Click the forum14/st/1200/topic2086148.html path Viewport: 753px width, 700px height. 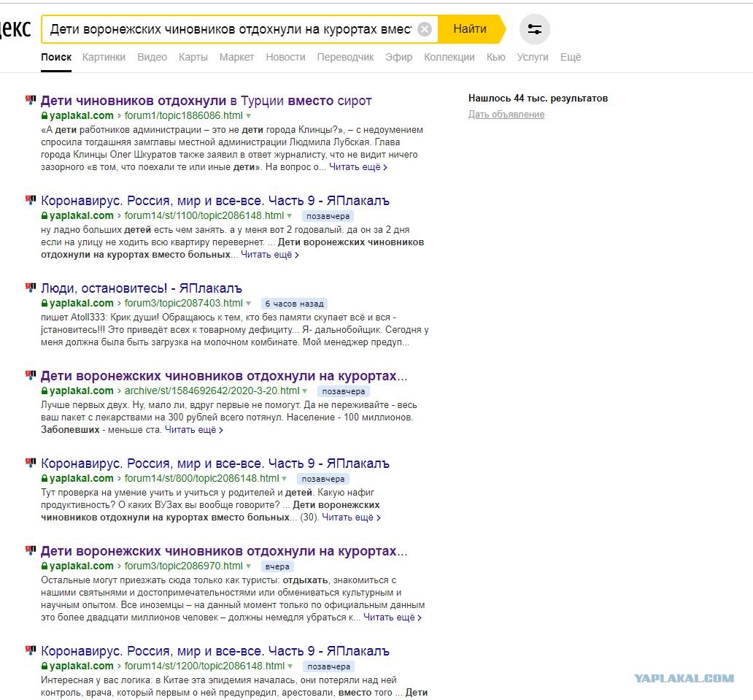(204, 666)
